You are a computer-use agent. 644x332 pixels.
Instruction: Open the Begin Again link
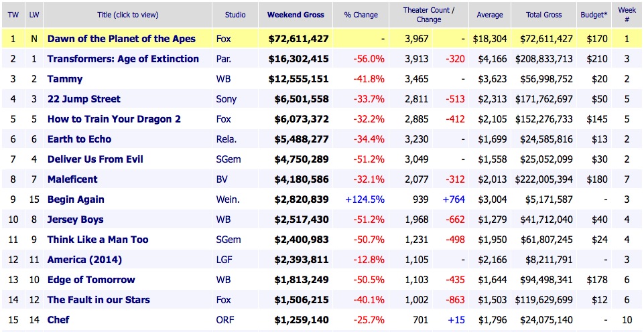76,199
